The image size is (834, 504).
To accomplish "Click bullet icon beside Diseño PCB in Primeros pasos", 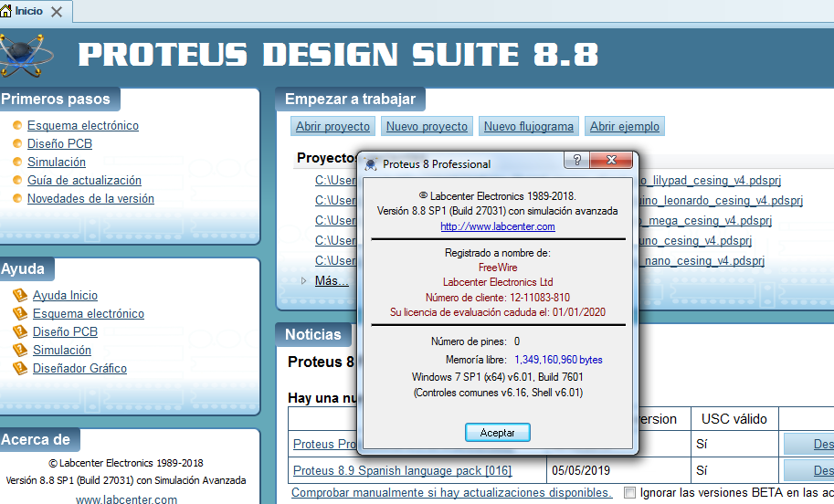I will pyautogui.click(x=17, y=143).
